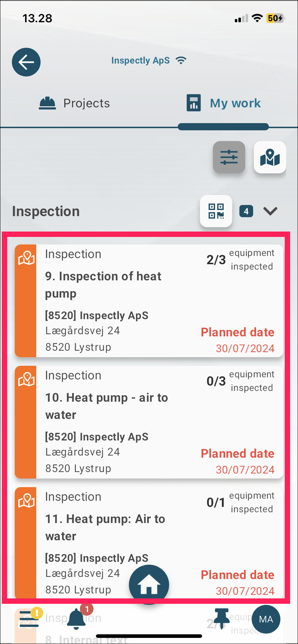Click the Inspectly ApS company title
Image resolution: width=298 pixels, height=644 pixels.
click(140, 60)
